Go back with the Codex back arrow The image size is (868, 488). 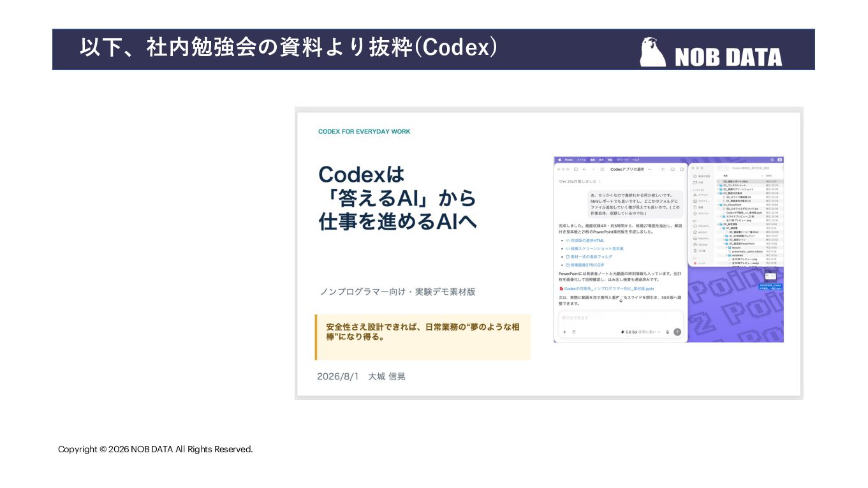tap(585, 169)
